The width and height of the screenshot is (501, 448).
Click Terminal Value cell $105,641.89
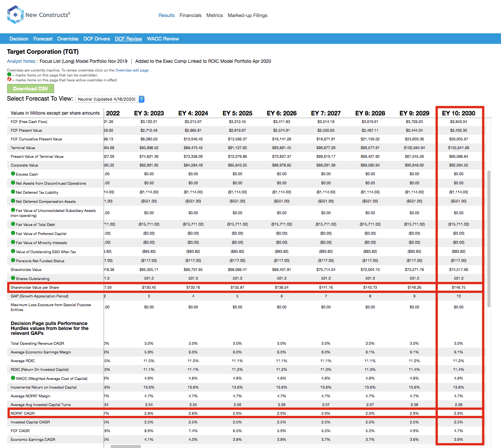[458, 148]
